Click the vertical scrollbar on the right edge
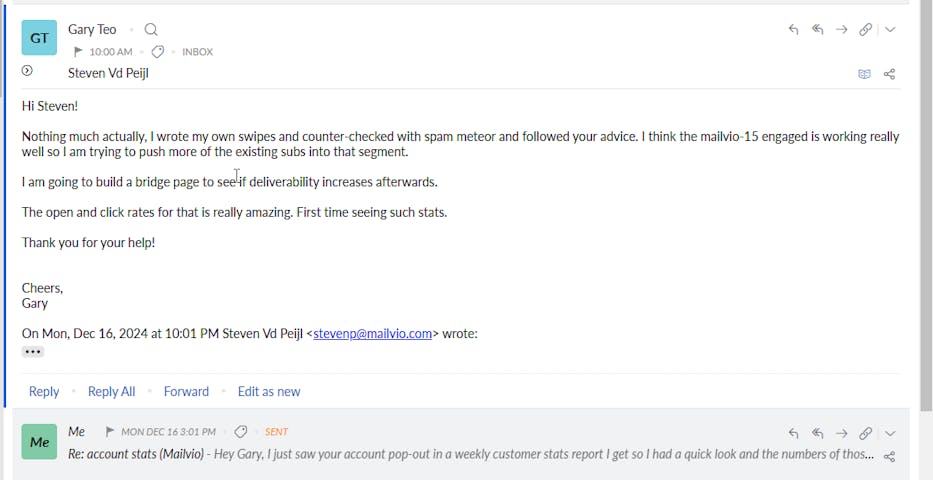The width and height of the screenshot is (933, 480). (x=925, y=200)
